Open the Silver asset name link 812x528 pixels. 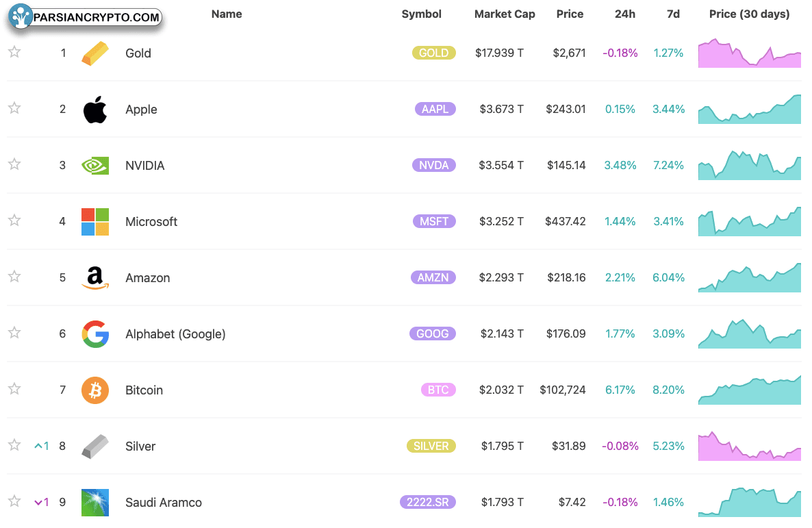click(x=140, y=446)
